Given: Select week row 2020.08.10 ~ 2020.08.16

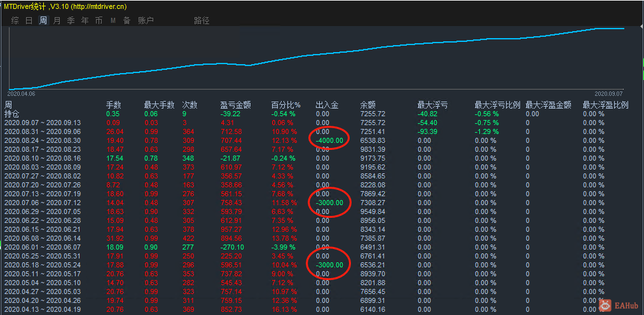Looking at the screenshot, I should click(x=42, y=158).
